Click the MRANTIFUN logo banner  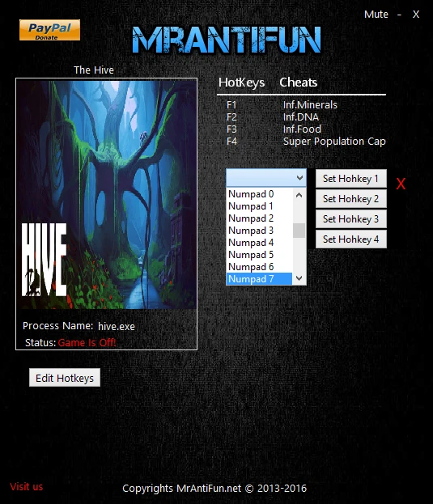tap(227, 40)
